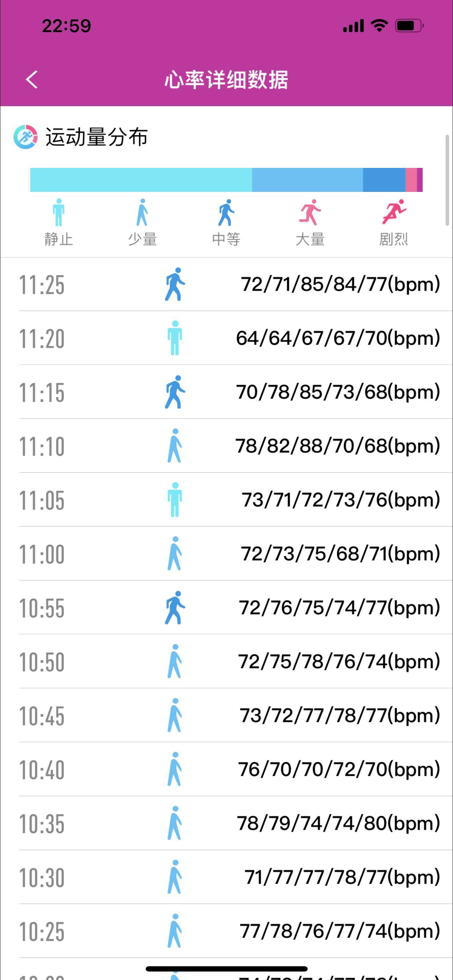
Task: Tap the 剧烈 sprinting legend icon
Action: pos(394,212)
